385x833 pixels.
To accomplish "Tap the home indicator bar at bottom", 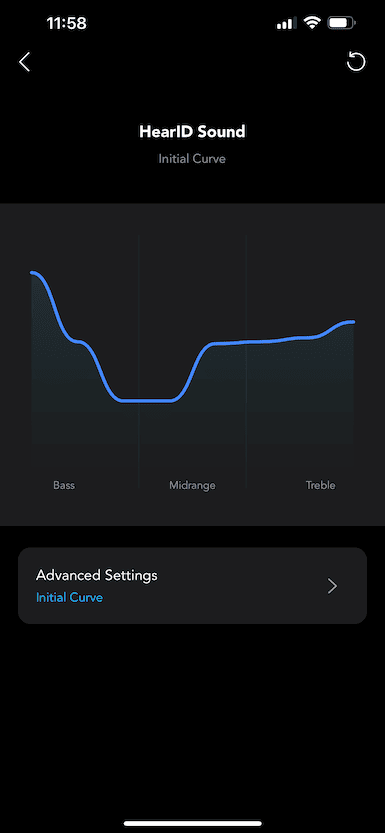I will 192,823.
